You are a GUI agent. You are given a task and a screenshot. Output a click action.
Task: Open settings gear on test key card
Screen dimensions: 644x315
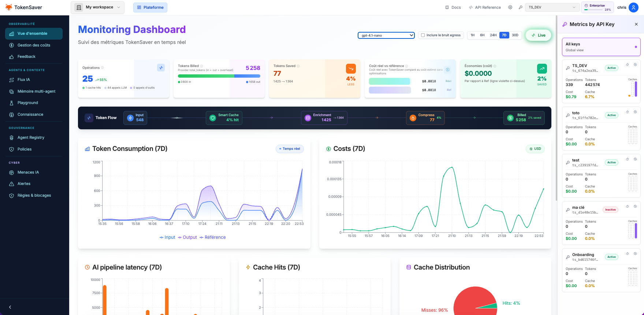pyautogui.click(x=635, y=159)
